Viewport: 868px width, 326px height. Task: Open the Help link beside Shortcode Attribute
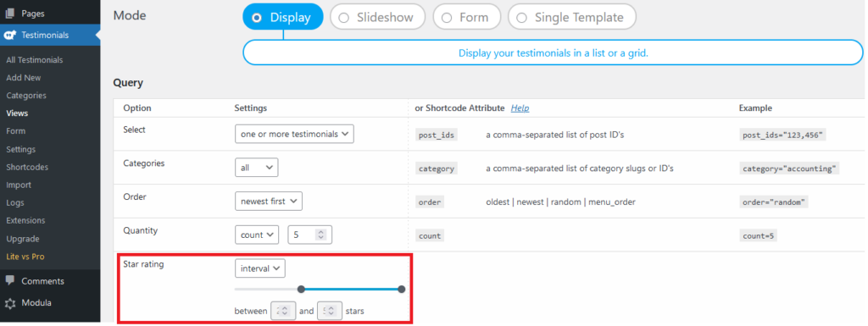click(520, 108)
